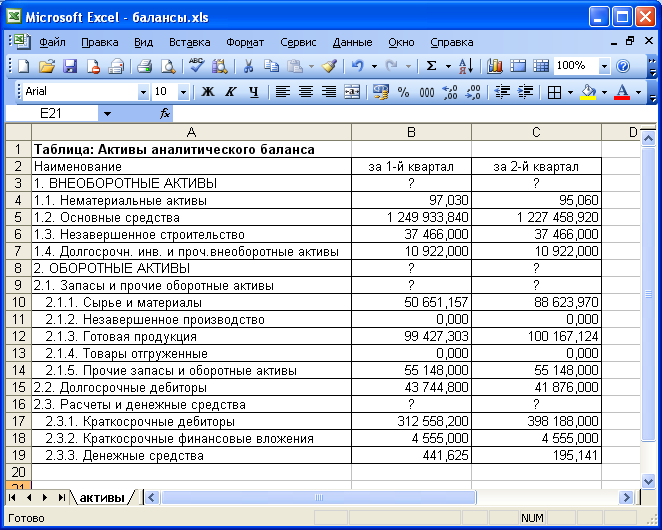Select the cell '2.1.3. Готовая продукция'

coord(191,337)
